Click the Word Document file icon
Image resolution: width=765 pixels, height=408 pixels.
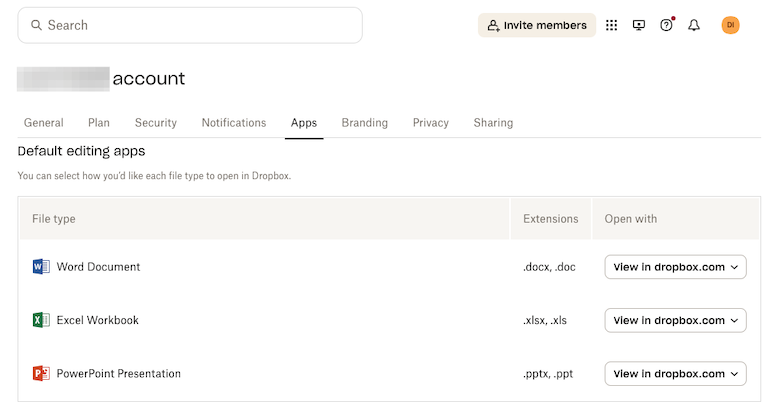[x=41, y=267]
